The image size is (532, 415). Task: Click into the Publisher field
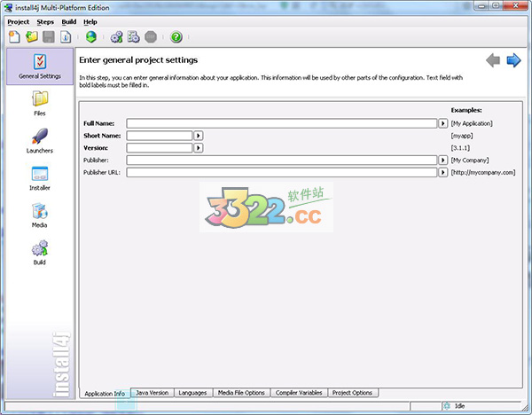click(282, 161)
